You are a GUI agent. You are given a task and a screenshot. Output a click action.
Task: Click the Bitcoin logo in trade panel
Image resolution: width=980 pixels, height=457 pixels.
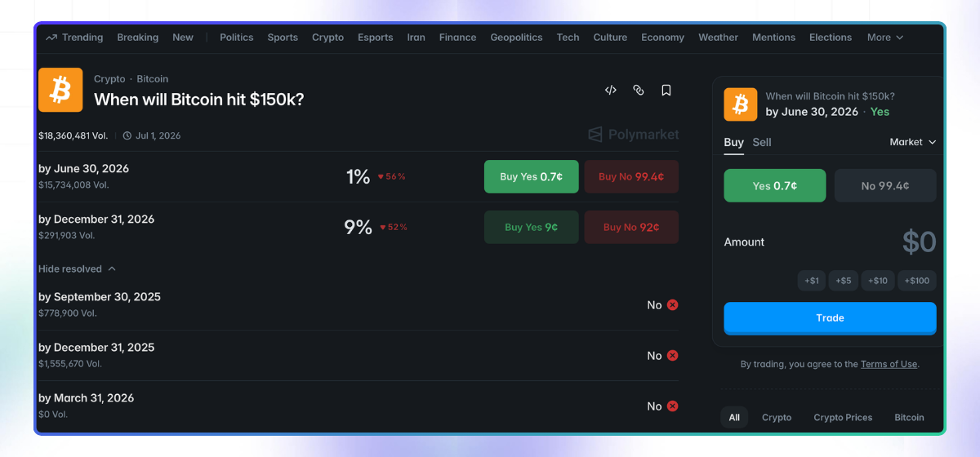741,104
